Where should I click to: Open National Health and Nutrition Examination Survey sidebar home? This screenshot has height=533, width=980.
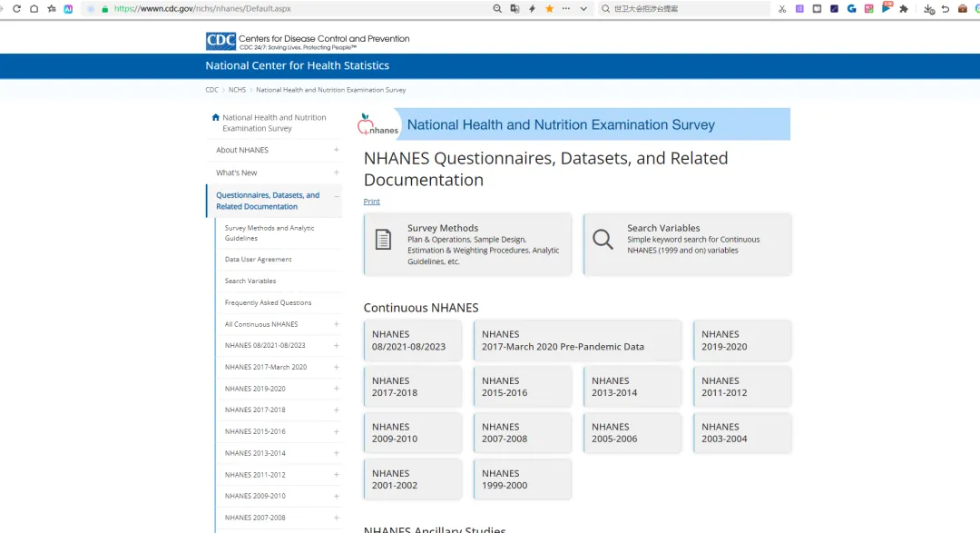(x=274, y=123)
